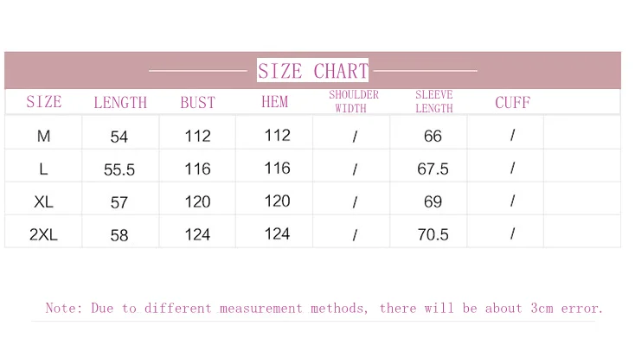Select the L size row label
Viewport: 635px width, 364px height.
(43, 169)
